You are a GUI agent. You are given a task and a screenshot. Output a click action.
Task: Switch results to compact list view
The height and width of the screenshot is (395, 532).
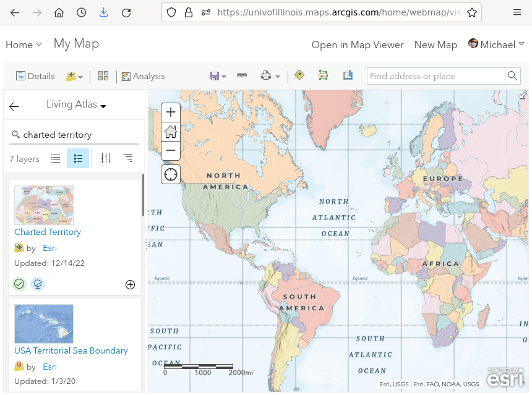56,159
